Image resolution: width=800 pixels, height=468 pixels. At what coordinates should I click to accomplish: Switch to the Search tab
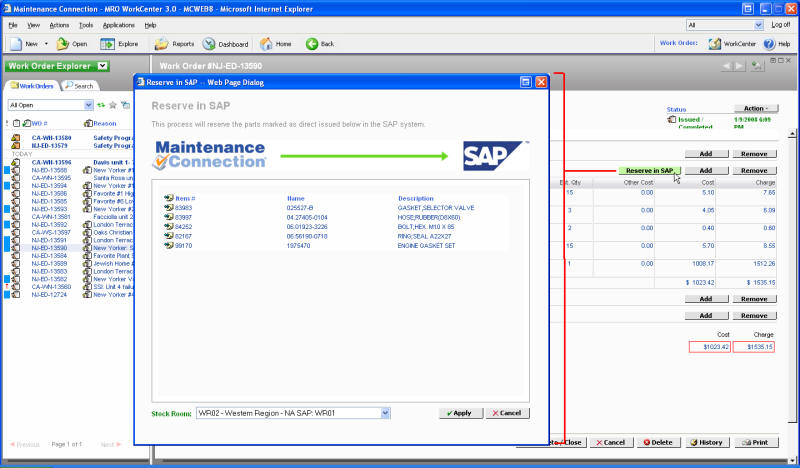point(79,86)
